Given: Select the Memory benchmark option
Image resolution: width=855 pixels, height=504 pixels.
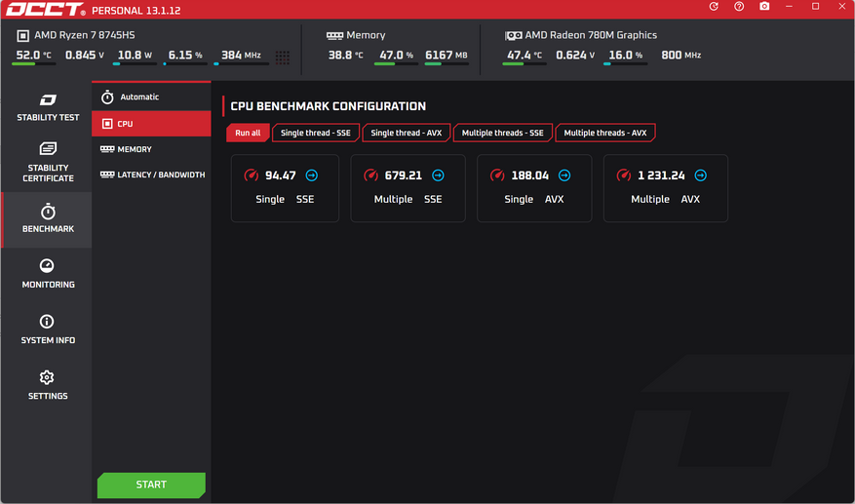Looking at the screenshot, I should point(151,149).
